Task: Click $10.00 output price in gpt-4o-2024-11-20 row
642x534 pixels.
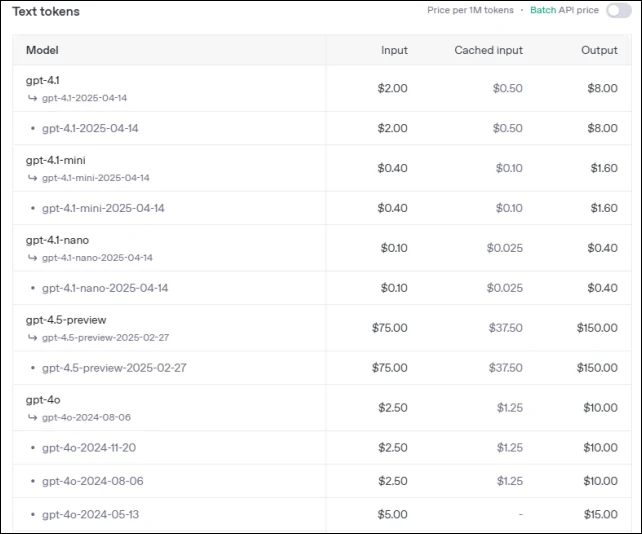Action: [x=600, y=448]
